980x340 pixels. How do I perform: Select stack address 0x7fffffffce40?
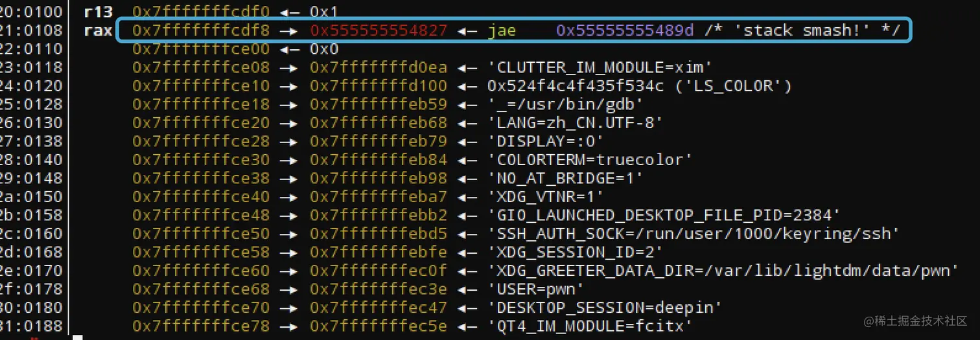pyautogui.click(x=201, y=196)
